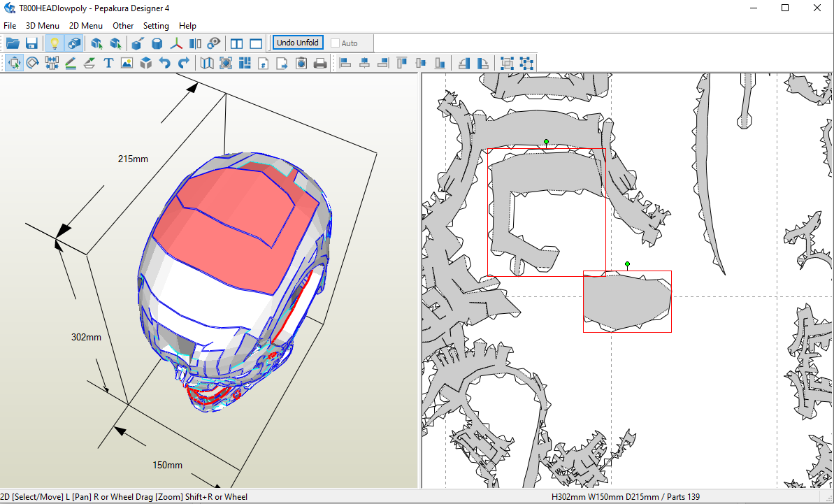Click the second cube-with-cursor 3D select icon

click(x=115, y=43)
